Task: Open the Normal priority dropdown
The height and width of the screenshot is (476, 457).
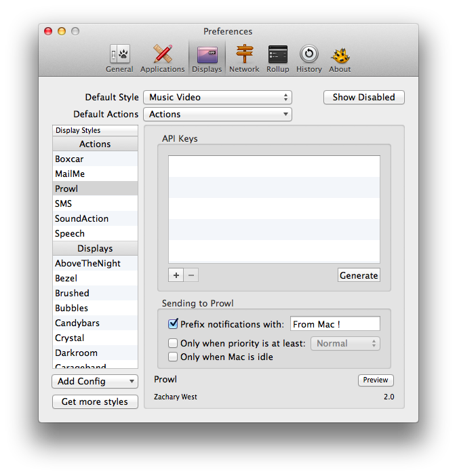Action: point(345,343)
